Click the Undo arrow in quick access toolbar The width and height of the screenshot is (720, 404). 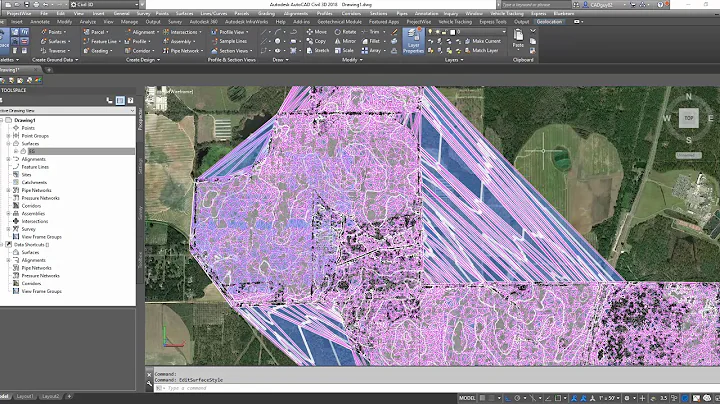45,4
